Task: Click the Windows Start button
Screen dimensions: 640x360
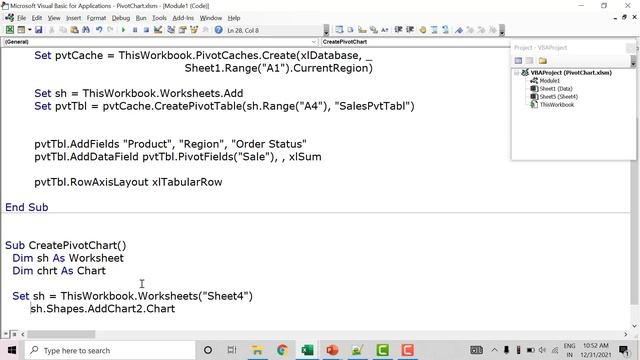Action: point(12,350)
